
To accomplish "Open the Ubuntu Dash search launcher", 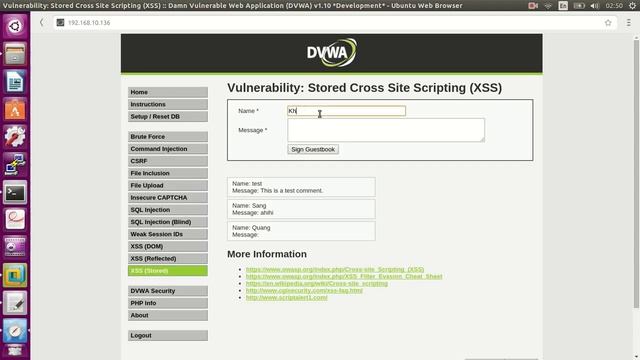I will 15,27.
